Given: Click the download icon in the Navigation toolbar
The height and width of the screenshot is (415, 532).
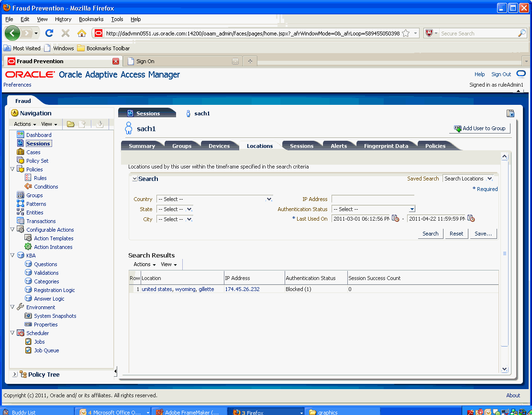Looking at the screenshot, I should 100,123.
